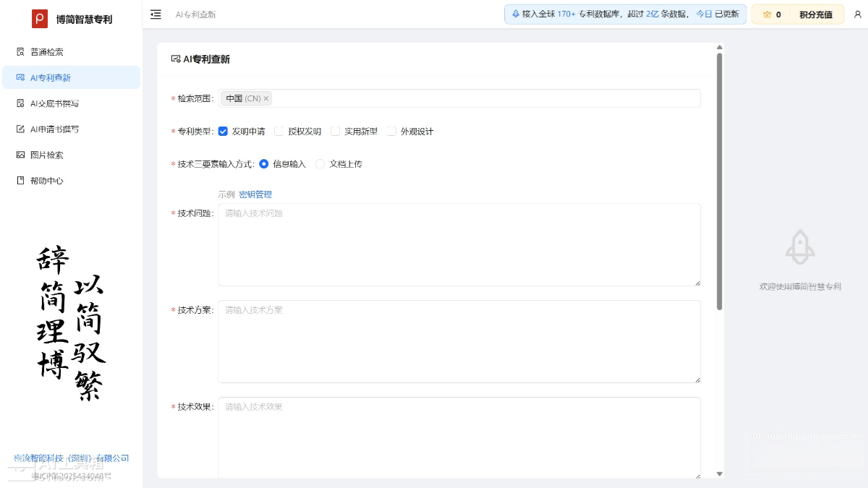
Task: Click the 密钥管理 example link
Action: [255, 194]
